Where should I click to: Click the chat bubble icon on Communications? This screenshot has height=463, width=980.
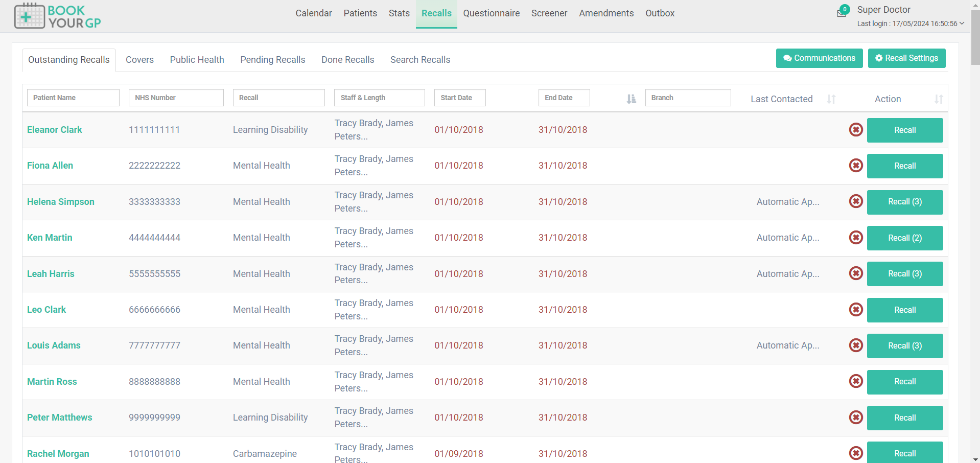point(787,58)
